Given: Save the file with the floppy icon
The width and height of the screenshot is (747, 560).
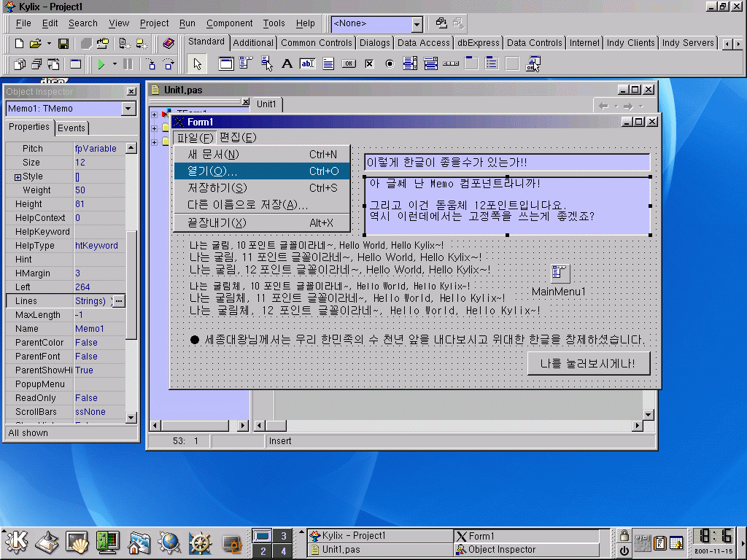Looking at the screenshot, I should click(x=63, y=44).
